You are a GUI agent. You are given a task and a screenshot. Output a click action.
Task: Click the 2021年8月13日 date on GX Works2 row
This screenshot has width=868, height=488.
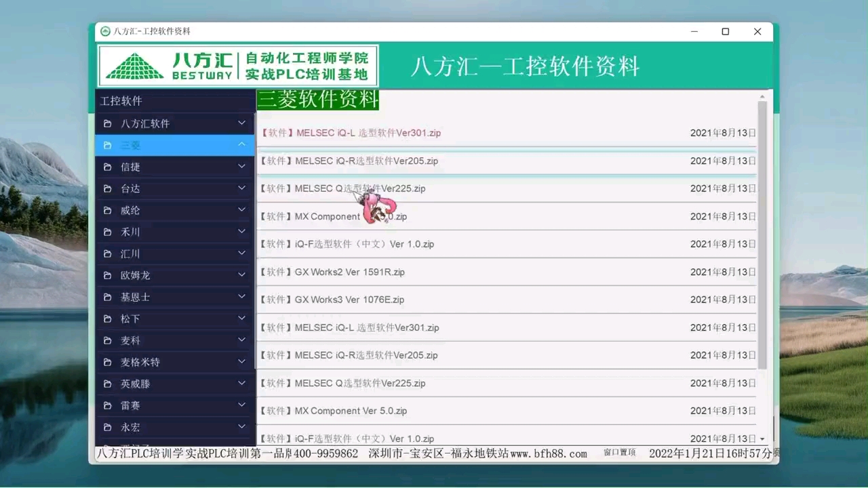tap(723, 272)
